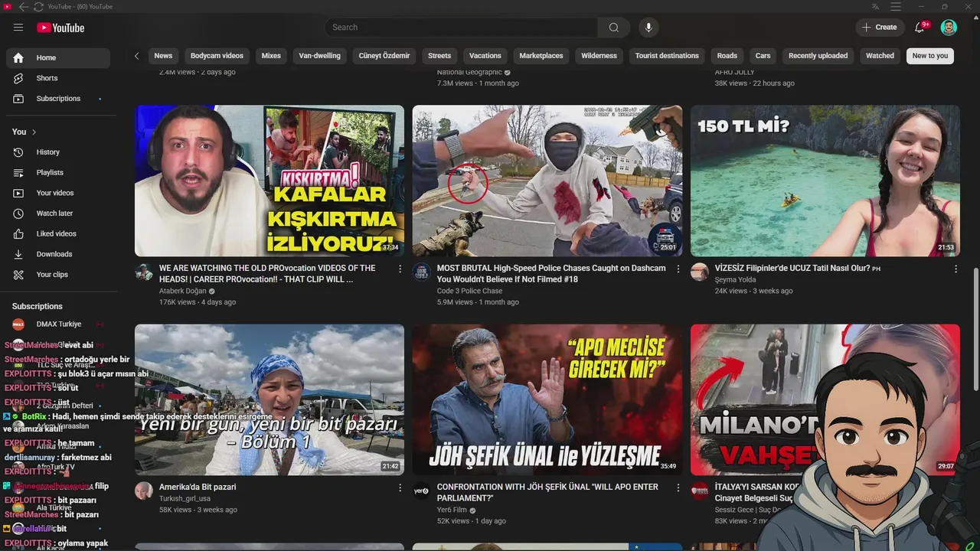Open options for JÖH Şefik Ünal video

point(678,487)
